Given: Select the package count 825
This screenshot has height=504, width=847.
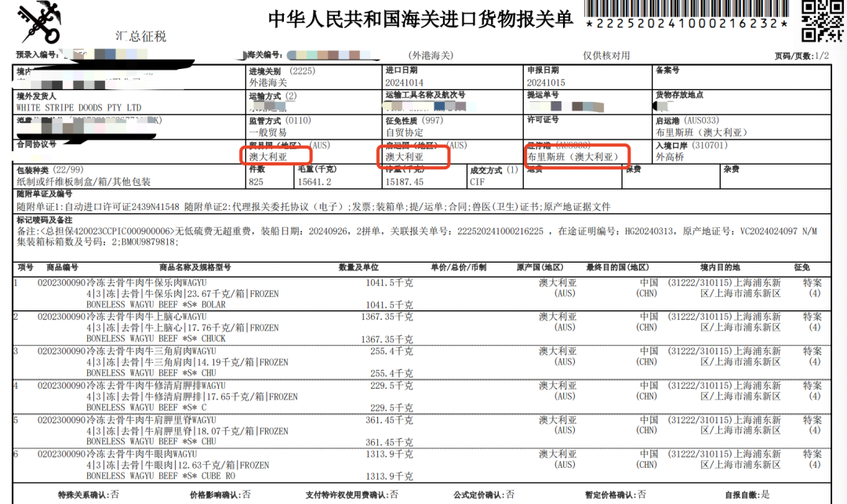Looking at the screenshot, I should [256, 182].
